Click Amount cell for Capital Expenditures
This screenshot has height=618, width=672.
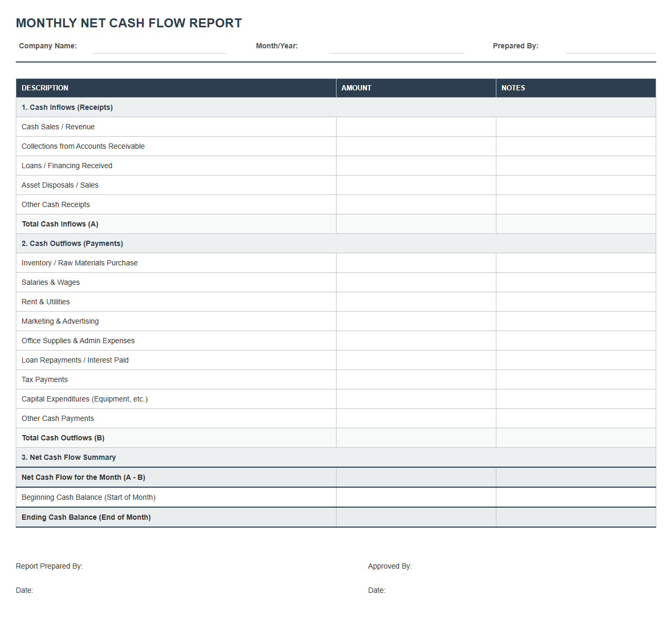coord(416,399)
